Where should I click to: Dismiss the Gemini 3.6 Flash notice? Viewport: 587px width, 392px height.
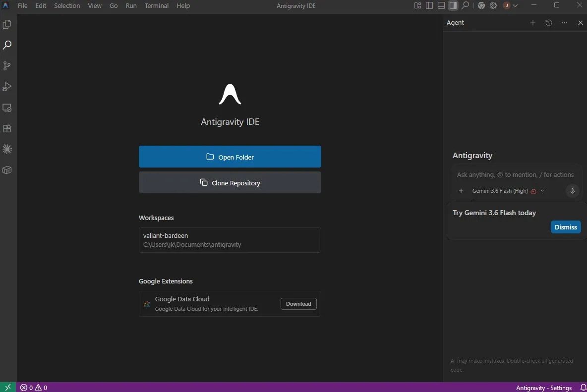[x=565, y=227]
